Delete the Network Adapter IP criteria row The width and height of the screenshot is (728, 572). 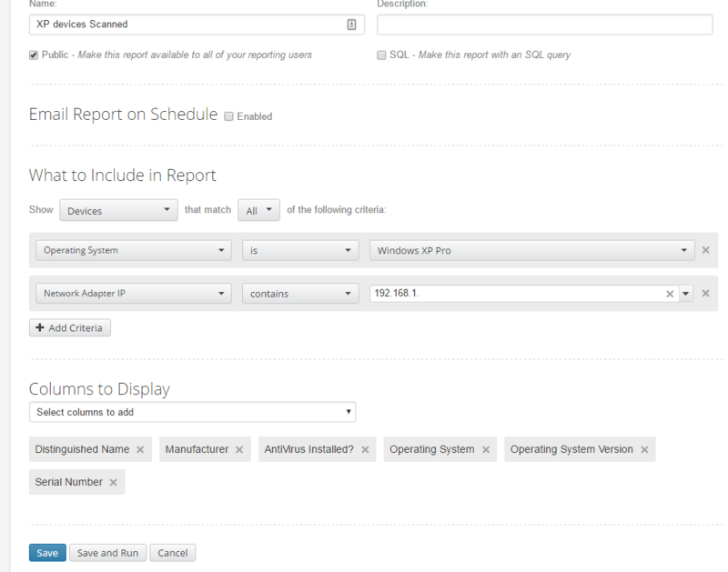coord(705,293)
